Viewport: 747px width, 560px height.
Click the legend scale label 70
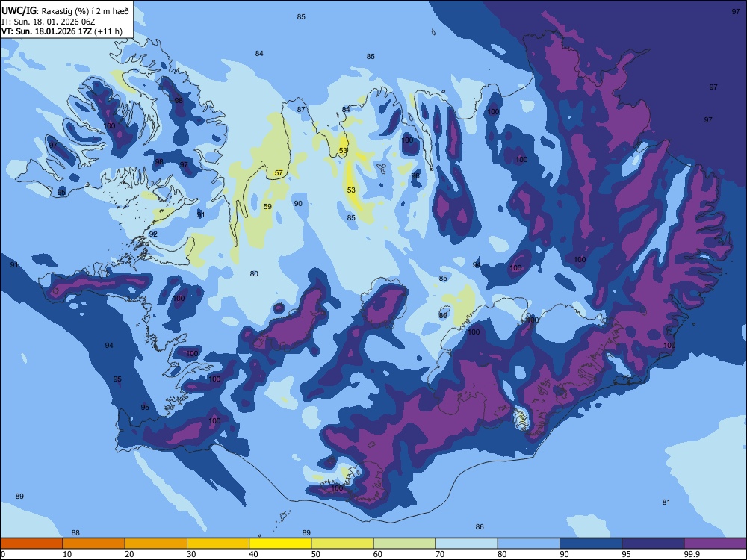click(440, 554)
